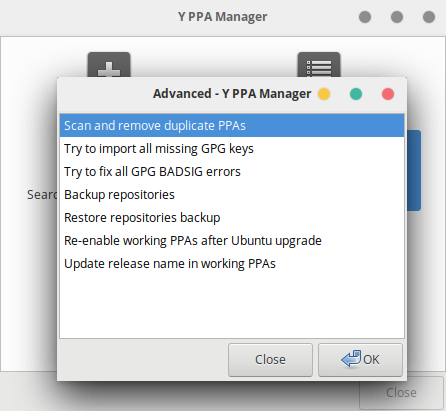Click the middle gray window control of Y PPA Manager
The image size is (446, 411).
point(397,17)
